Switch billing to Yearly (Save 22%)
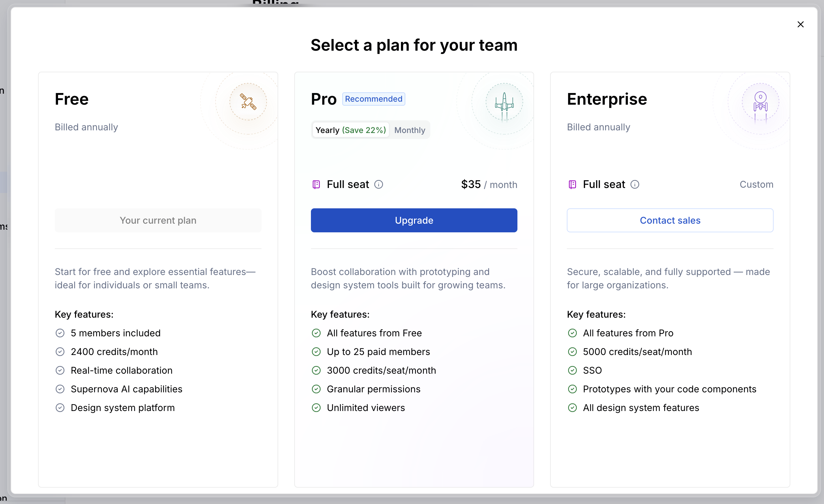 pos(351,130)
